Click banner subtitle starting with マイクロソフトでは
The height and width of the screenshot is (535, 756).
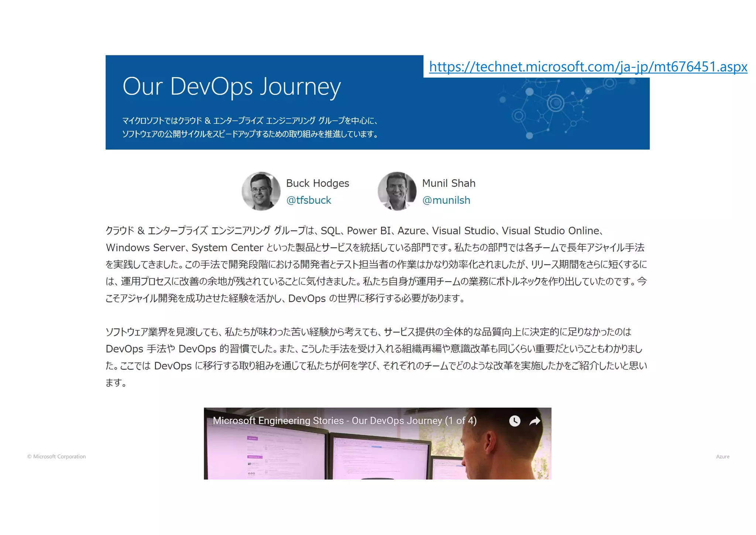(250, 121)
